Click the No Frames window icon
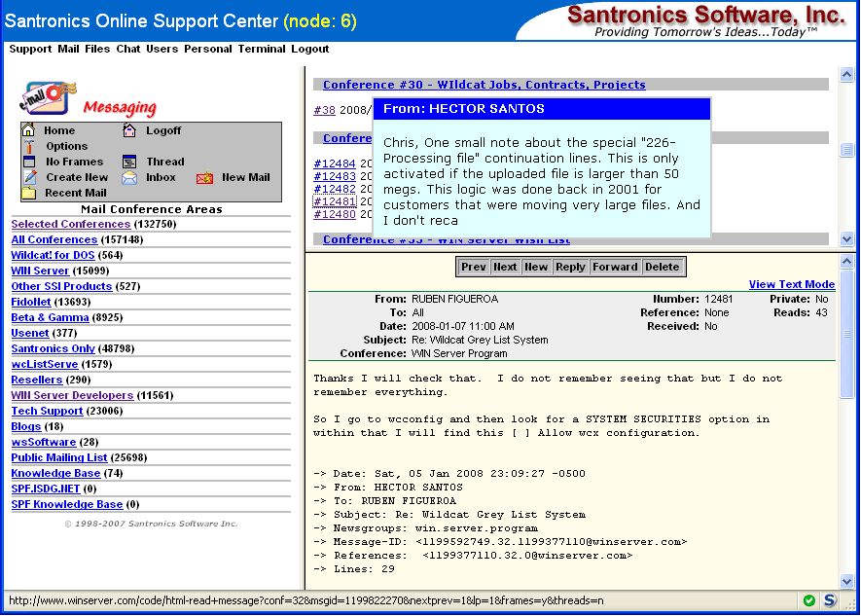 tap(28, 162)
